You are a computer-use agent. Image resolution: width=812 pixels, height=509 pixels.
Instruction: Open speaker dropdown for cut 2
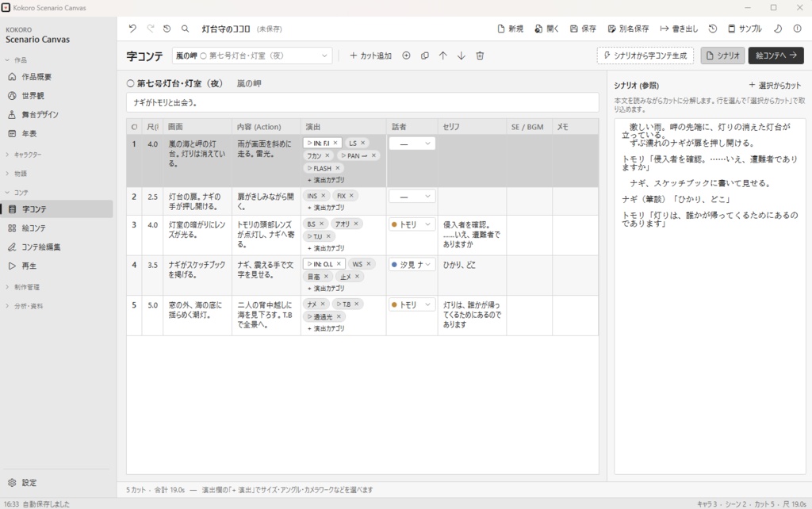point(412,197)
